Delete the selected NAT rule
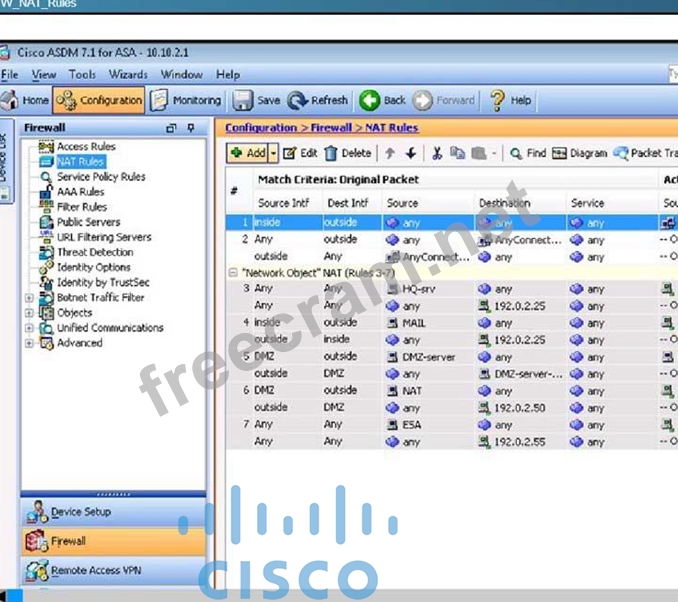The width and height of the screenshot is (678, 602). (x=346, y=154)
